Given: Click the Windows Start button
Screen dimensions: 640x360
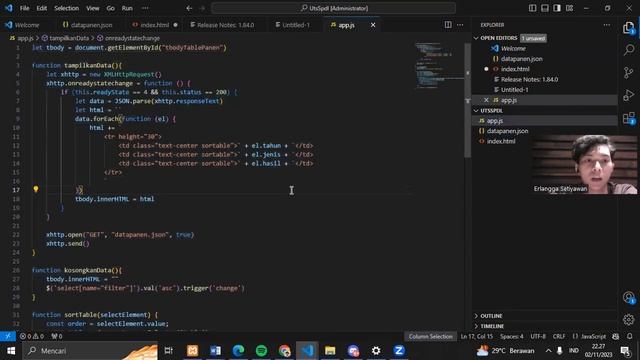Looking at the screenshot, I should point(11,351).
